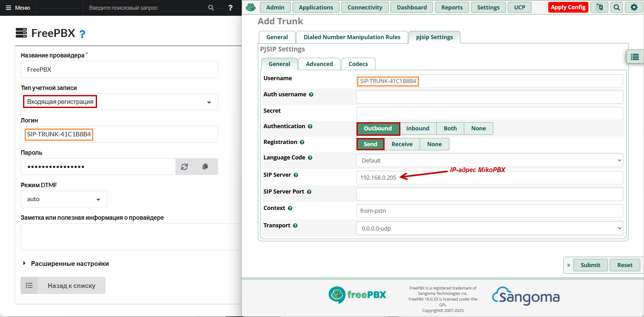
Task: Select None for Authentication
Action: tap(478, 129)
